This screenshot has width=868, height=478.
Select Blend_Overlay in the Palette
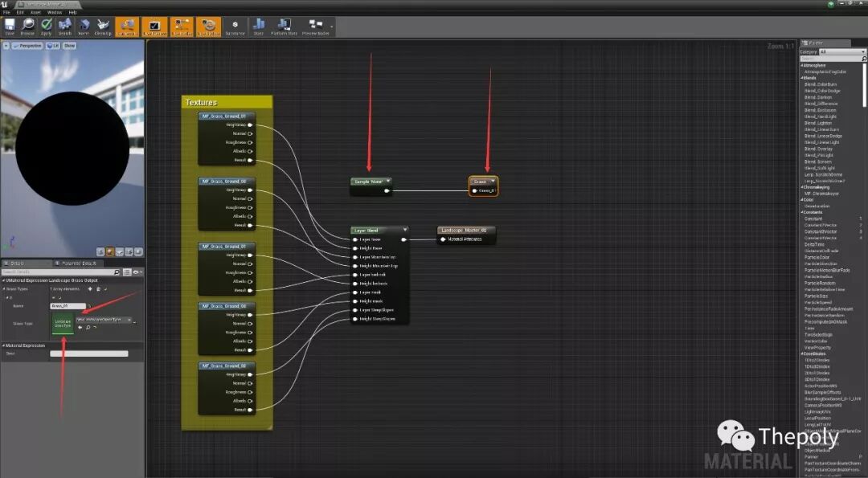click(819, 149)
